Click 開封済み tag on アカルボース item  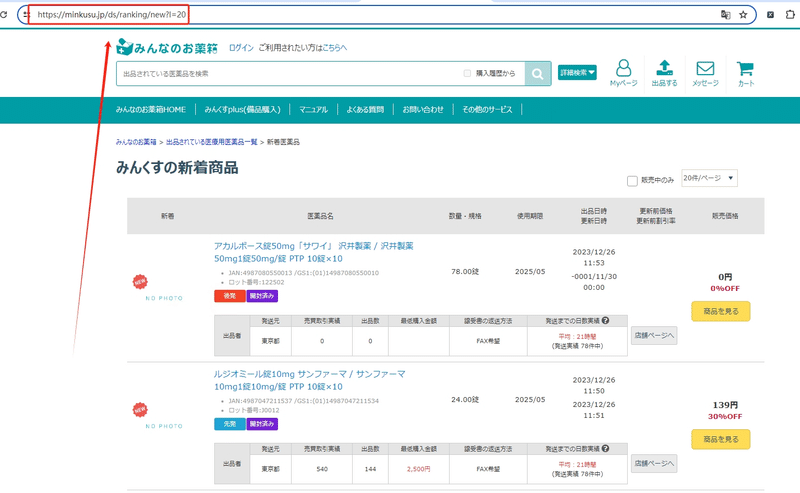[262, 296]
